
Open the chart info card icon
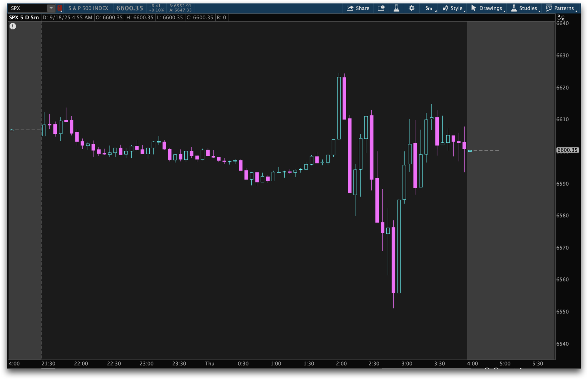pyautogui.click(x=381, y=8)
